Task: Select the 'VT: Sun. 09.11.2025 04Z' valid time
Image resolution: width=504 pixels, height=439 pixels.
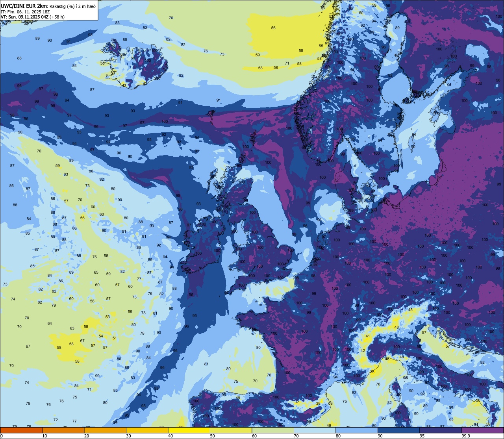Action: 25,17
